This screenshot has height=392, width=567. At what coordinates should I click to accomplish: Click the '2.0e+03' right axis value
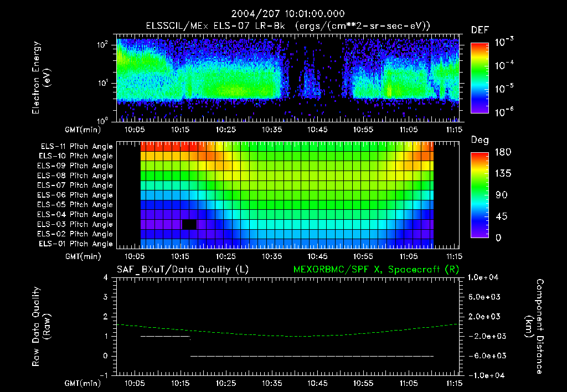[484, 316]
